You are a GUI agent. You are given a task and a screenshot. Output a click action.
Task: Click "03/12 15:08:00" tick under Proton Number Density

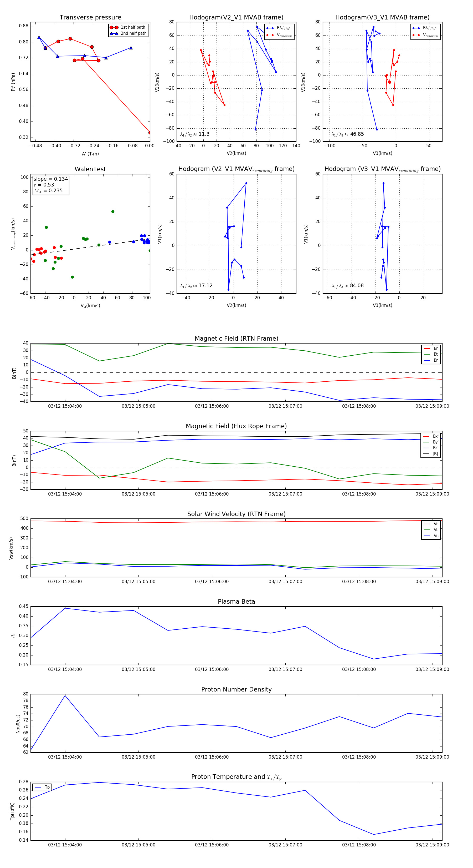(x=359, y=757)
